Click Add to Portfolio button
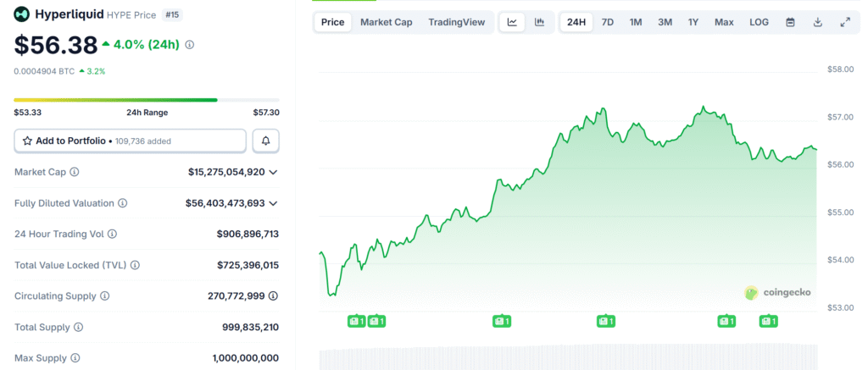868x370 pixels. (130, 141)
